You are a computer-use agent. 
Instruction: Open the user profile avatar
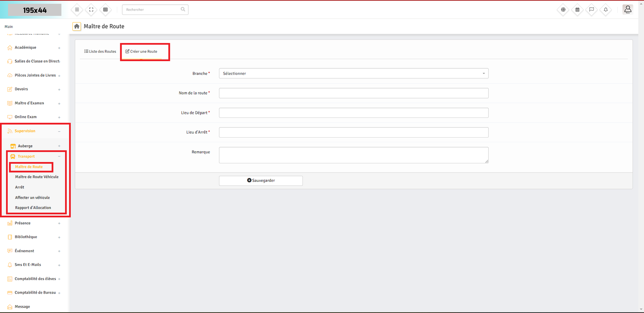click(627, 9)
